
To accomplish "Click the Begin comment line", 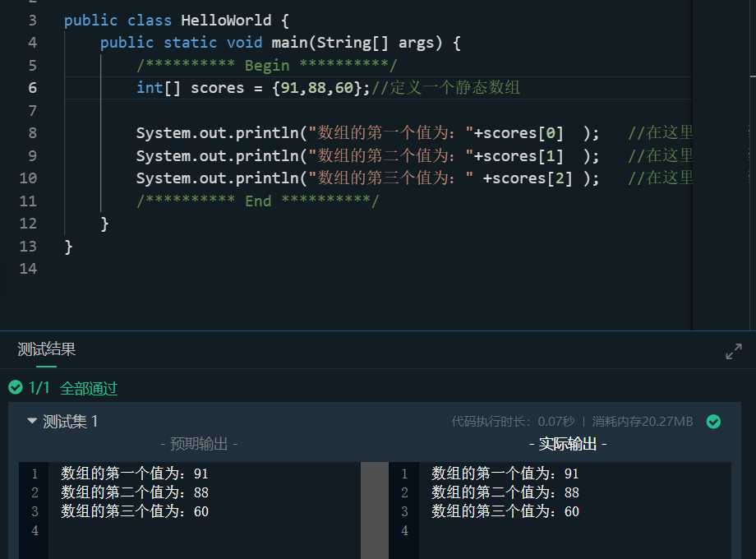I will point(266,65).
